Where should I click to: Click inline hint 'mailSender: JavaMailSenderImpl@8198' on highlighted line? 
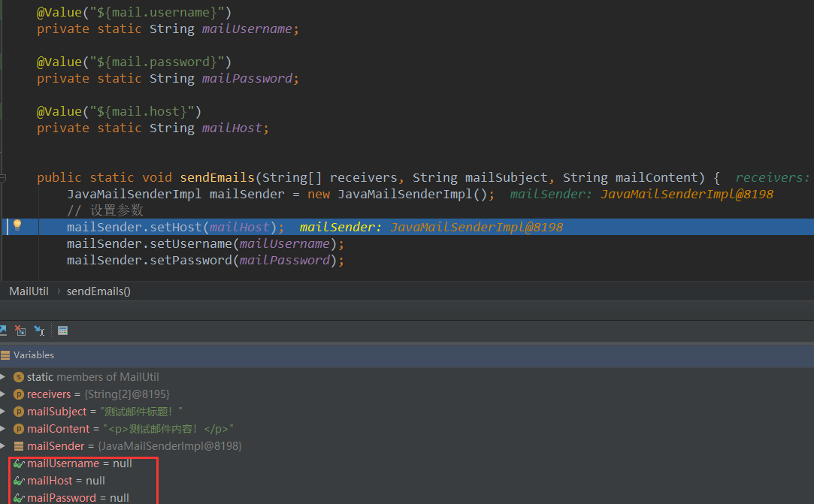click(431, 227)
